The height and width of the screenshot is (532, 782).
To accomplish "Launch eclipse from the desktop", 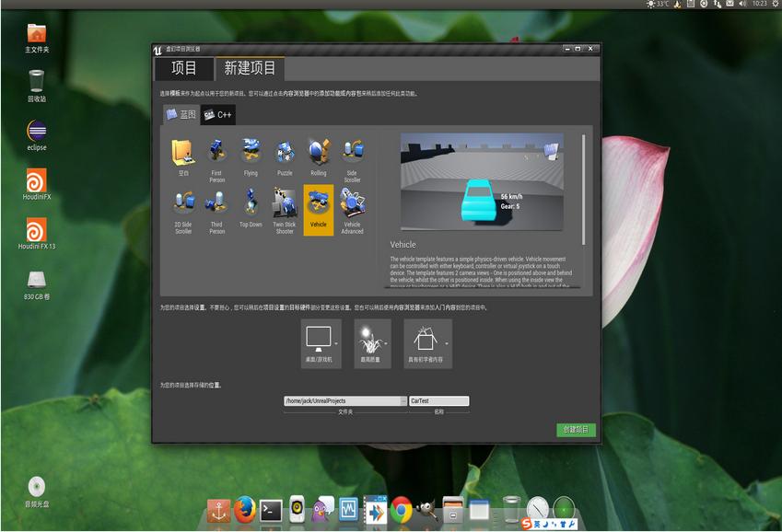I will (37, 135).
